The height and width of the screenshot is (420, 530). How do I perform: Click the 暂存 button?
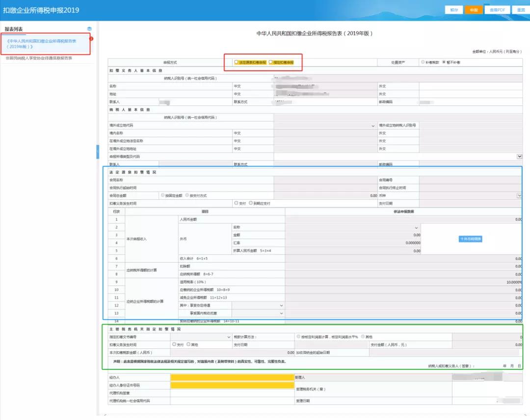point(454,10)
